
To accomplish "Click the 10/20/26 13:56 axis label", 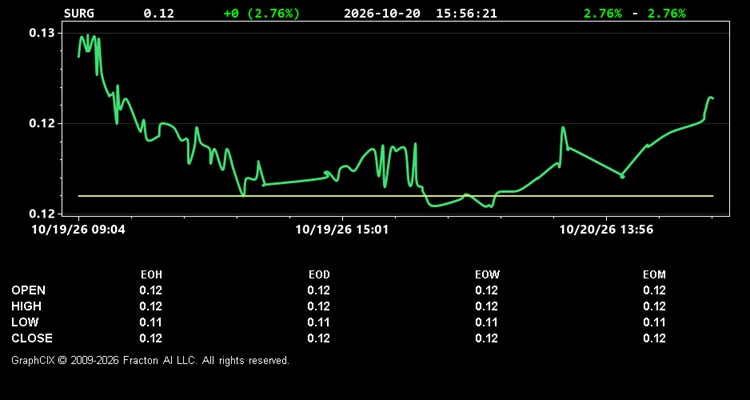I will point(606,230).
